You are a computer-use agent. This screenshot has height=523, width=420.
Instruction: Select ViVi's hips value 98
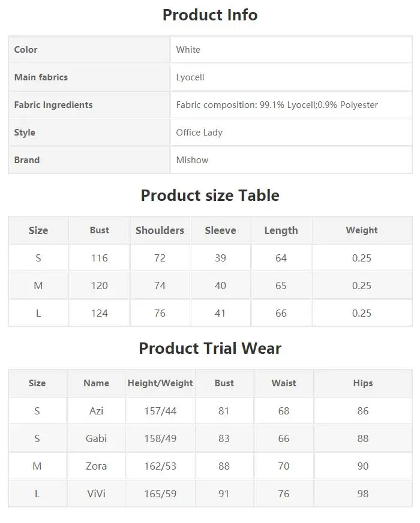(363, 494)
